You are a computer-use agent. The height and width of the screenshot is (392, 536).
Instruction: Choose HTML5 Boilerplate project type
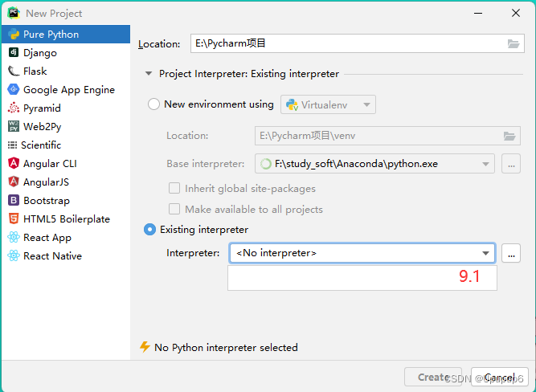[x=66, y=218]
